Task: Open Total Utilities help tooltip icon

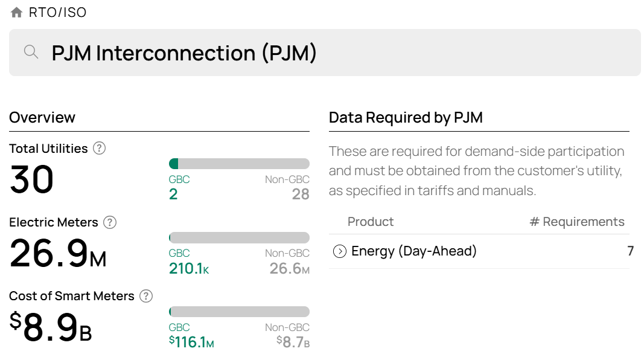Action: [99, 149]
